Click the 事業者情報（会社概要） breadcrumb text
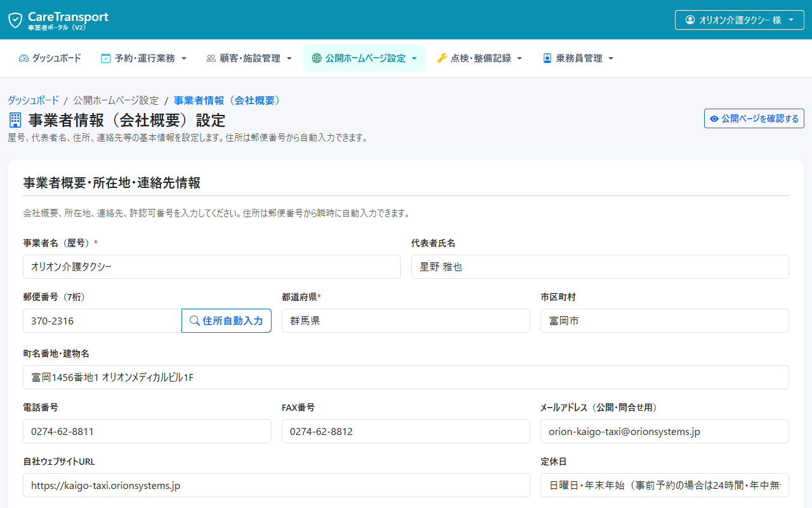Image resolution: width=812 pixels, height=508 pixels. click(228, 100)
